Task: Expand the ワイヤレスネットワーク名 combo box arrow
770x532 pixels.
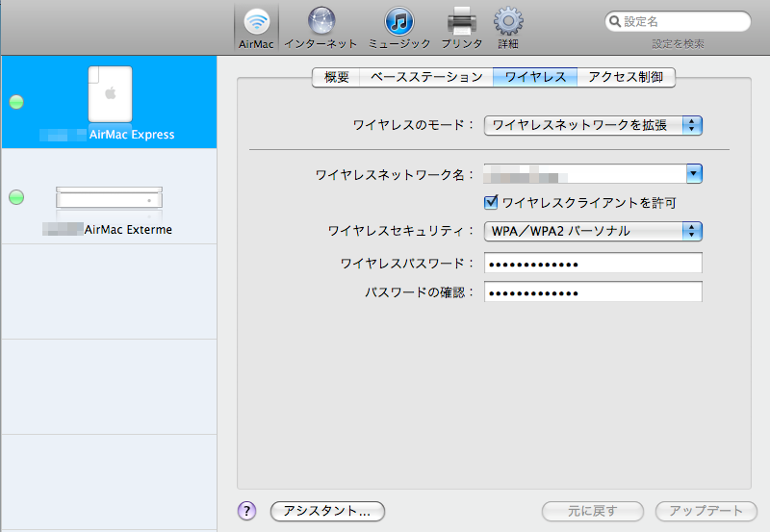Action: click(694, 173)
